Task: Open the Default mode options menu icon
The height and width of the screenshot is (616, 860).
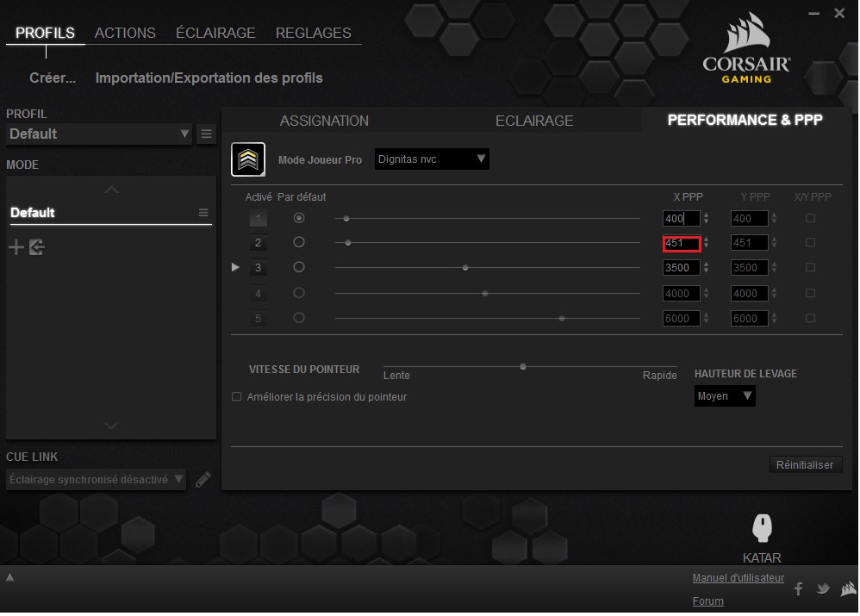Action: click(203, 213)
